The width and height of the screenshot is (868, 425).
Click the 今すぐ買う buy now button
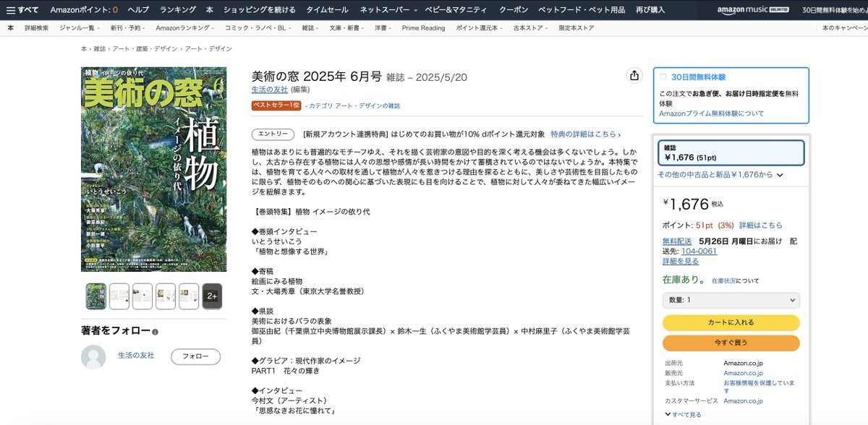pyautogui.click(x=731, y=343)
